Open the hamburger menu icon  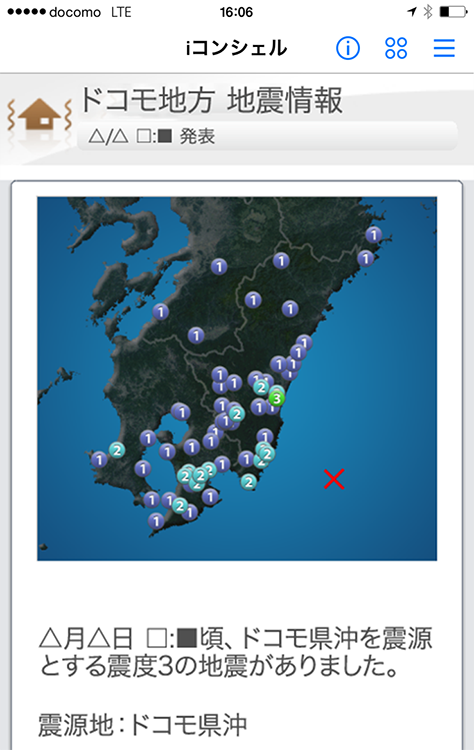(444, 48)
